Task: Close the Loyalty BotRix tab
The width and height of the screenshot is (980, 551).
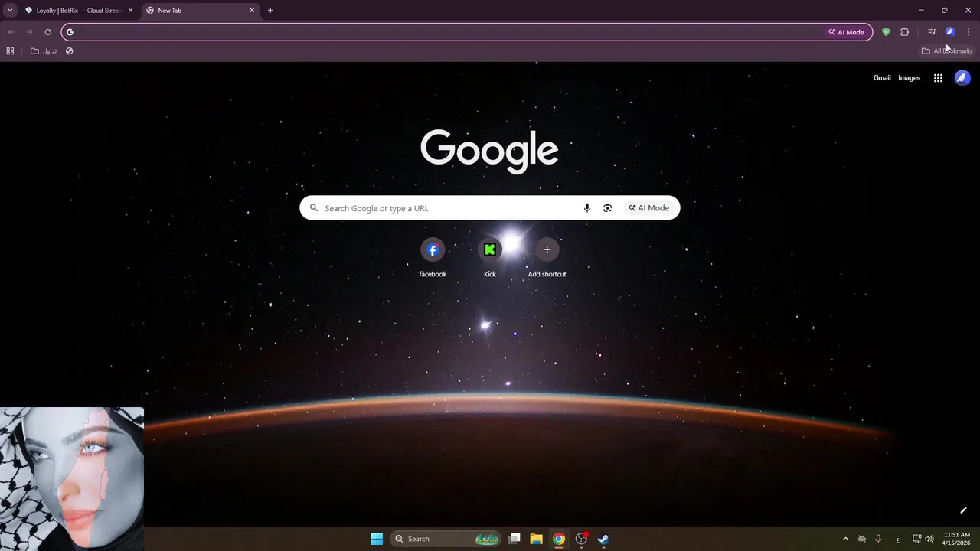Action: [130, 11]
